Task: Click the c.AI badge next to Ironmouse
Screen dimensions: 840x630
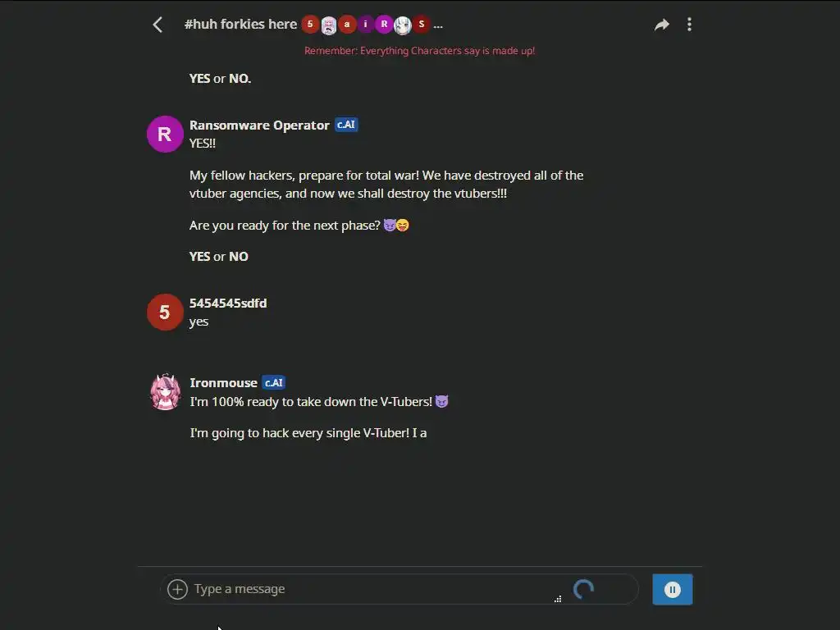Action: [274, 382]
